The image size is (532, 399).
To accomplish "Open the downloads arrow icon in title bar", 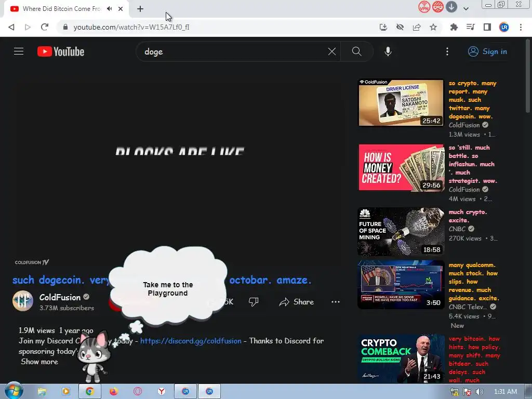I will tap(451, 7).
